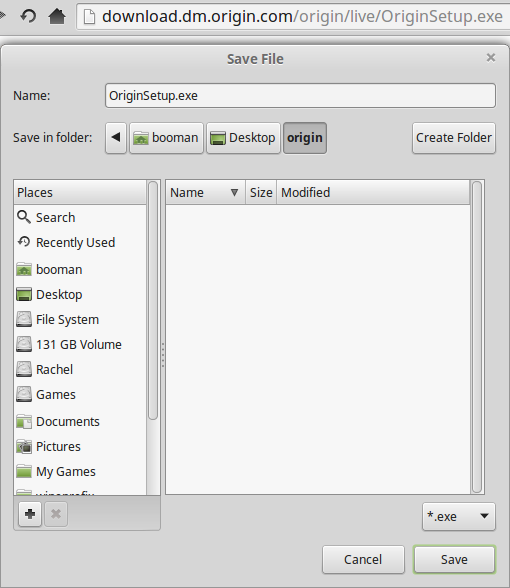The height and width of the screenshot is (588, 510).
Task: Click the back arrow in folder path
Action: [116, 138]
